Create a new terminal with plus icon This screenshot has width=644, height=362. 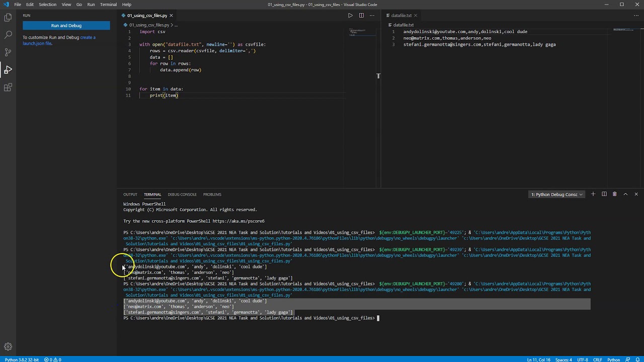(x=593, y=194)
